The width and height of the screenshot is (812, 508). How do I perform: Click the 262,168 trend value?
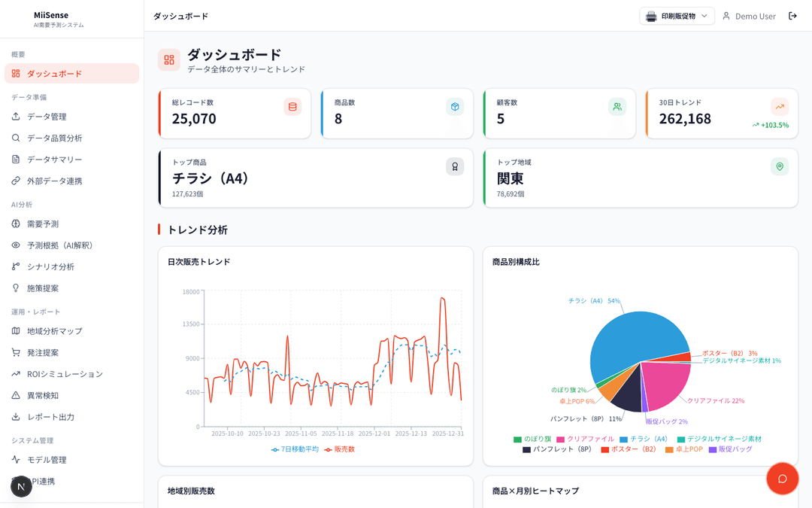click(x=685, y=119)
